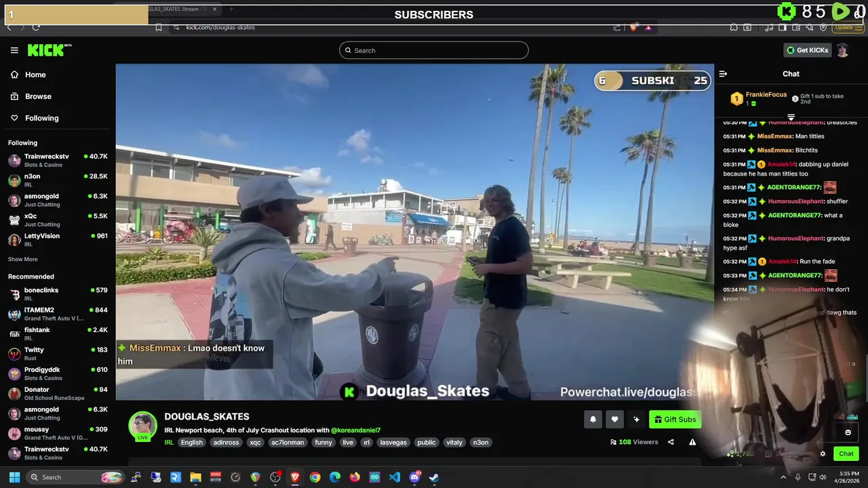Collapse the chat panel

723,74
